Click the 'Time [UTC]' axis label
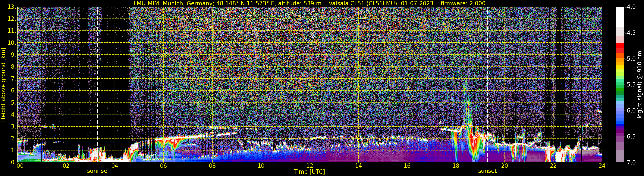The image size is (644, 176). pyautogui.click(x=310, y=172)
